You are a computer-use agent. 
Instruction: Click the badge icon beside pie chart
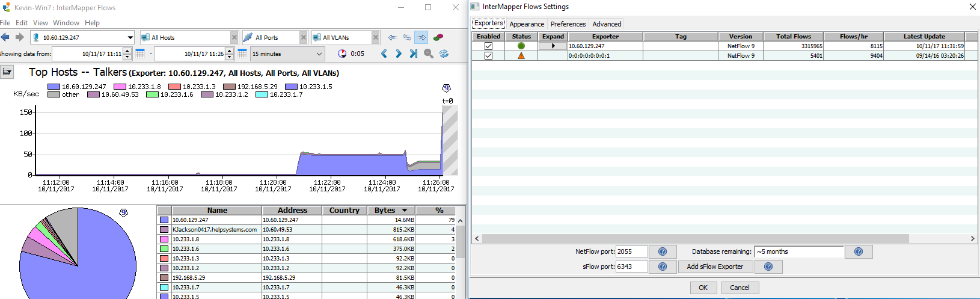pyautogui.click(x=123, y=212)
